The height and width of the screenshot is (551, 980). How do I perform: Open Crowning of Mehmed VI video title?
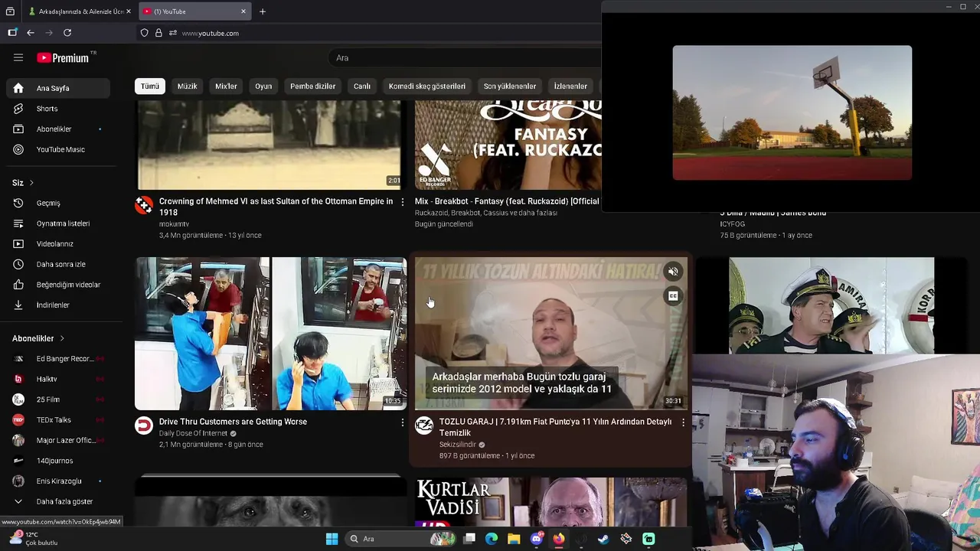(x=276, y=207)
